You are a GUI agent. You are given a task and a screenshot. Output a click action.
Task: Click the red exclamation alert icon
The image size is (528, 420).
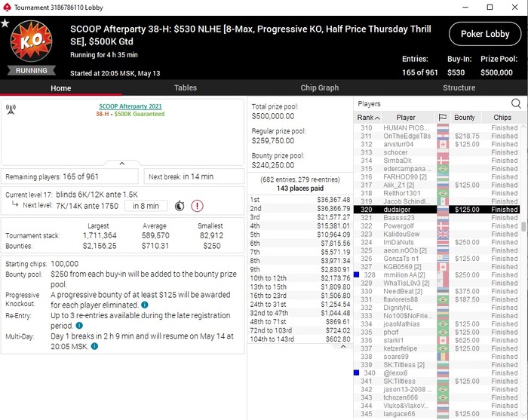(x=197, y=206)
